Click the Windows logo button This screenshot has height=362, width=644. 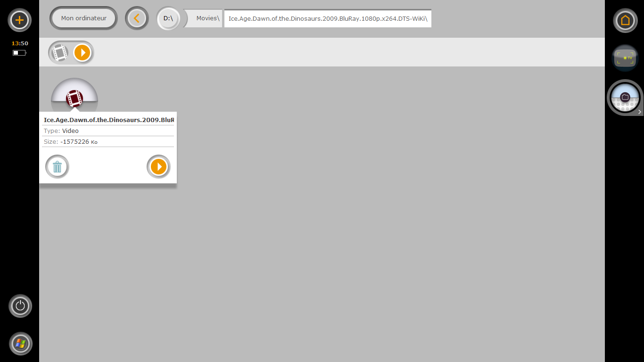[x=20, y=344]
